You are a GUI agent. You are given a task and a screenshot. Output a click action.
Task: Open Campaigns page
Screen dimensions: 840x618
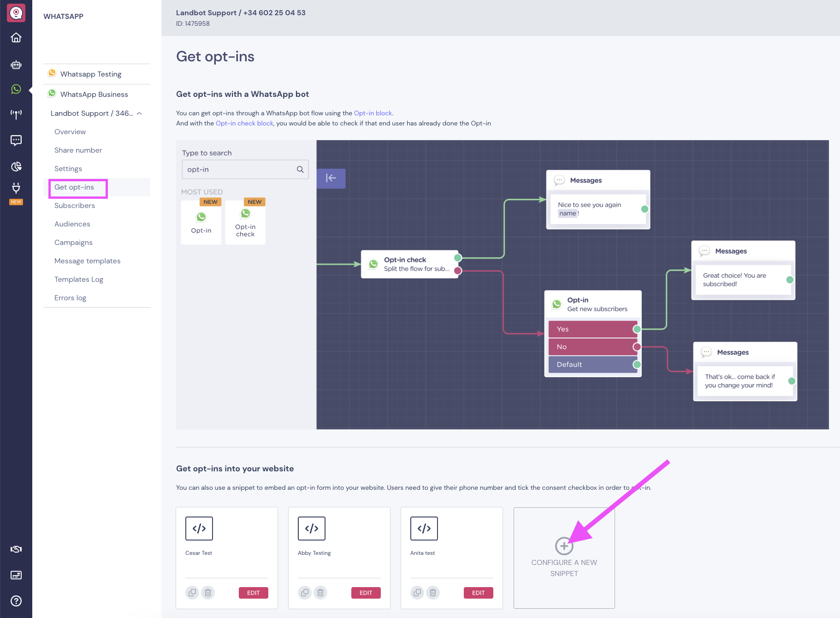click(73, 243)
